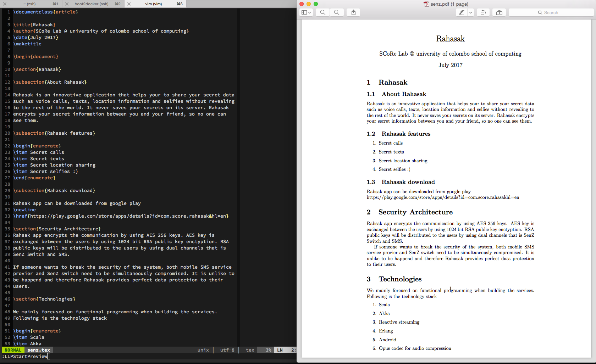Viewport: 596px width, 364px height.
Task: Select the vim (vim) terminal tab
Action: 154,4
